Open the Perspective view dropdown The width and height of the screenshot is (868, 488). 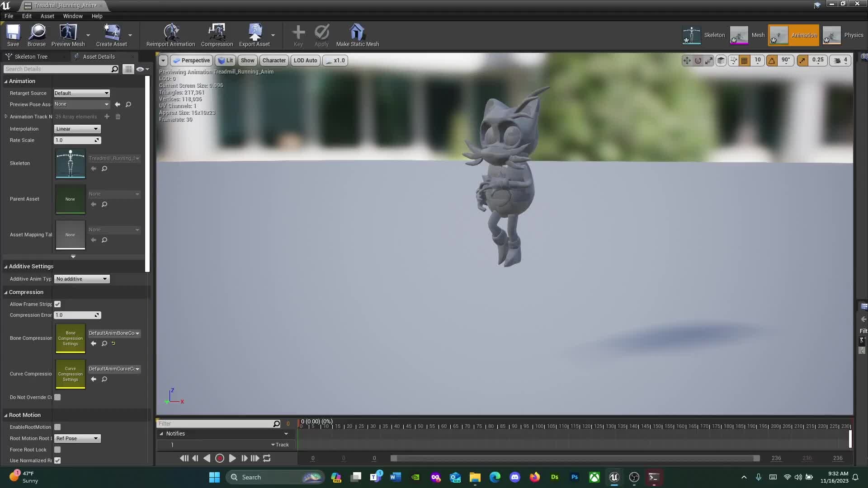[191, 60]
